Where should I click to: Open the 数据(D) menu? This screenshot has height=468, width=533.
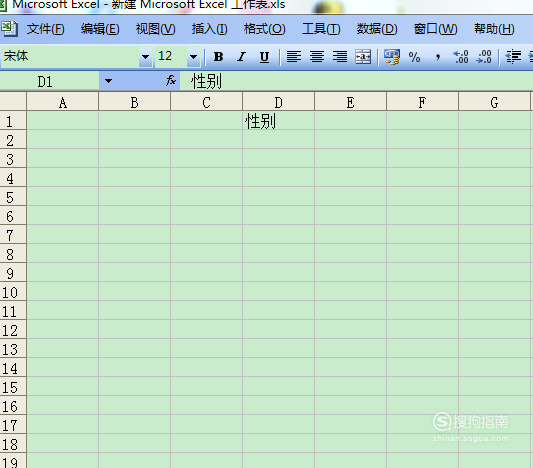coord(377,29)
